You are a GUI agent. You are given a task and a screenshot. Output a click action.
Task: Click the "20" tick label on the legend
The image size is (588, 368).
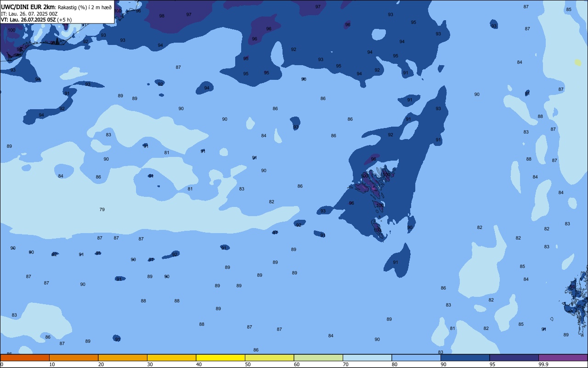coord(101,364)
